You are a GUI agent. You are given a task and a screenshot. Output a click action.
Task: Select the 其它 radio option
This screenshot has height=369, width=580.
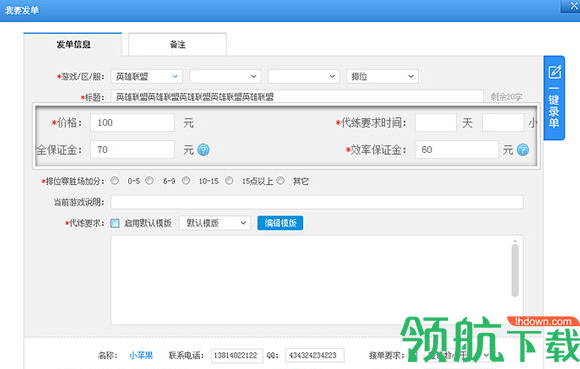point(280,180)
